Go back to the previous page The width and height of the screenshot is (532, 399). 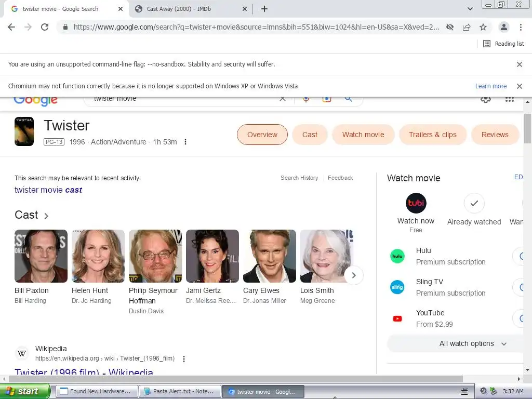11,27
